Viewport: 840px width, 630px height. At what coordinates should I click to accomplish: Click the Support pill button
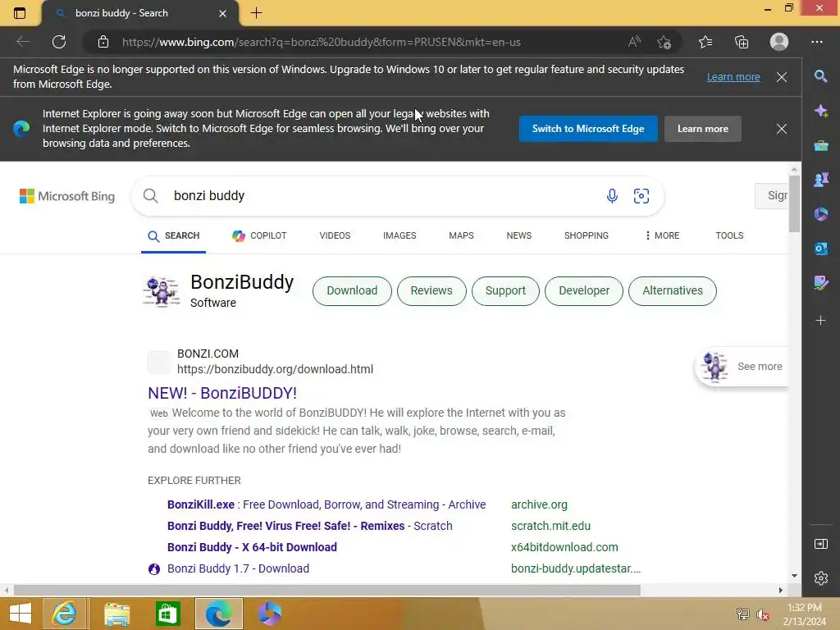point(505,291)
